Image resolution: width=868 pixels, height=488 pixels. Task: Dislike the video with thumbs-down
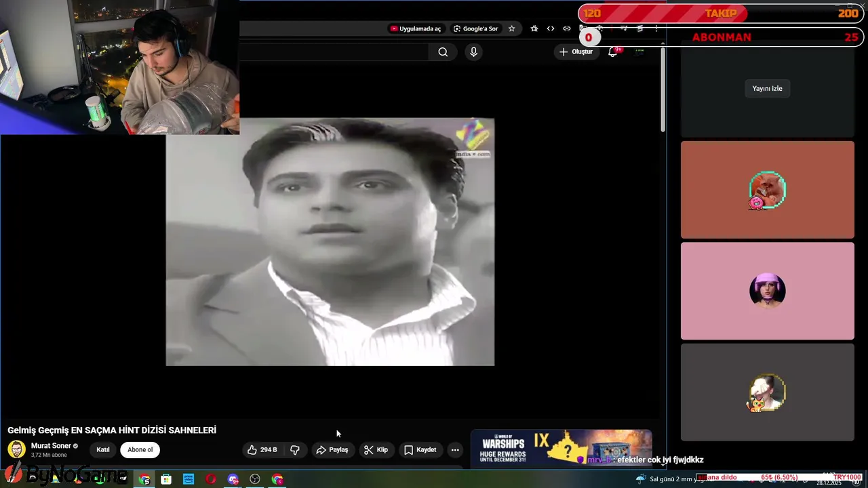click(x=295, y=450)
